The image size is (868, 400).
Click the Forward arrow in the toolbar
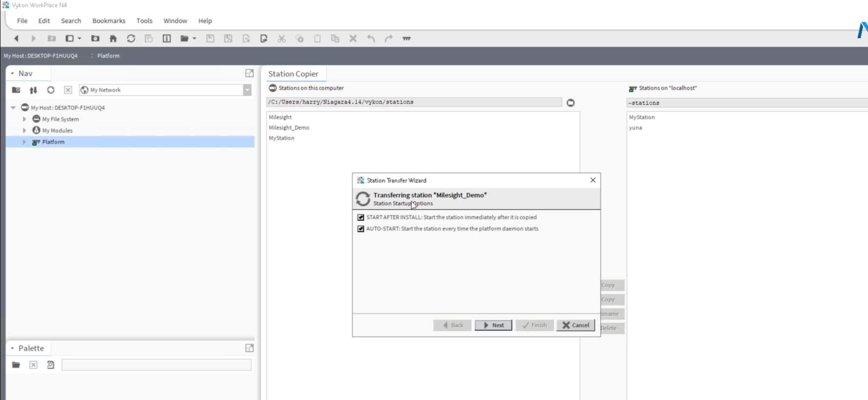(34, 39)
